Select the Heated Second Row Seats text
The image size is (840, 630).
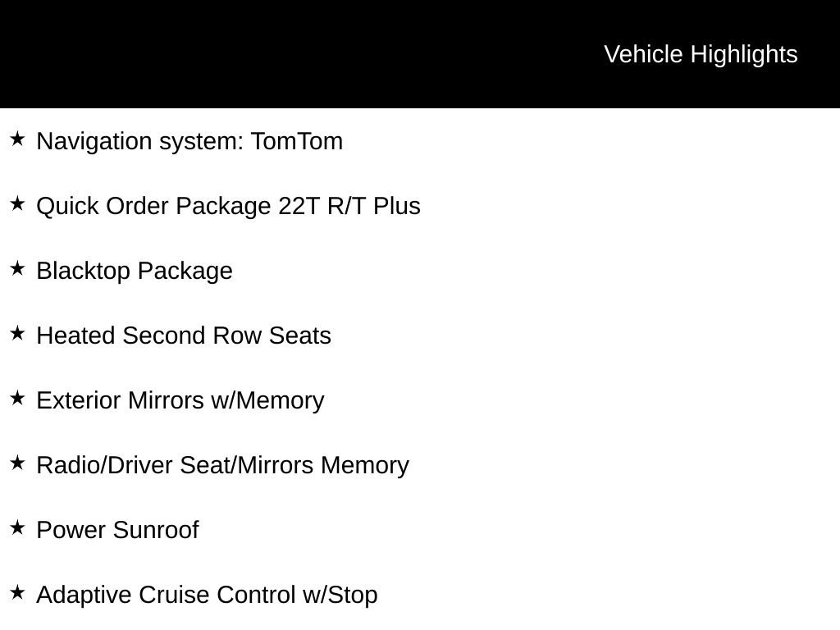click(x=184, y=336)
